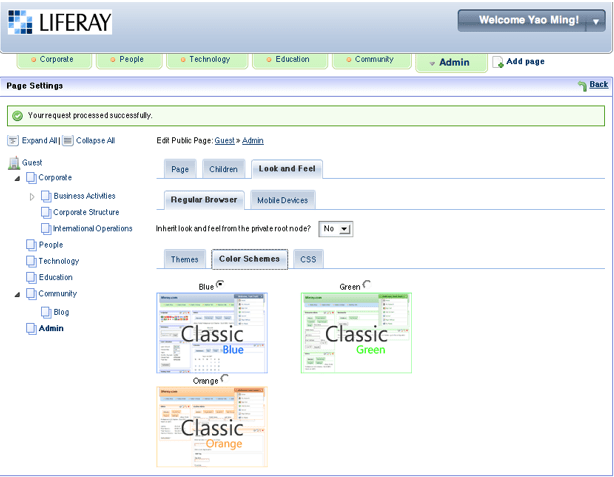Select Blog in the page tree

(61, 312)
